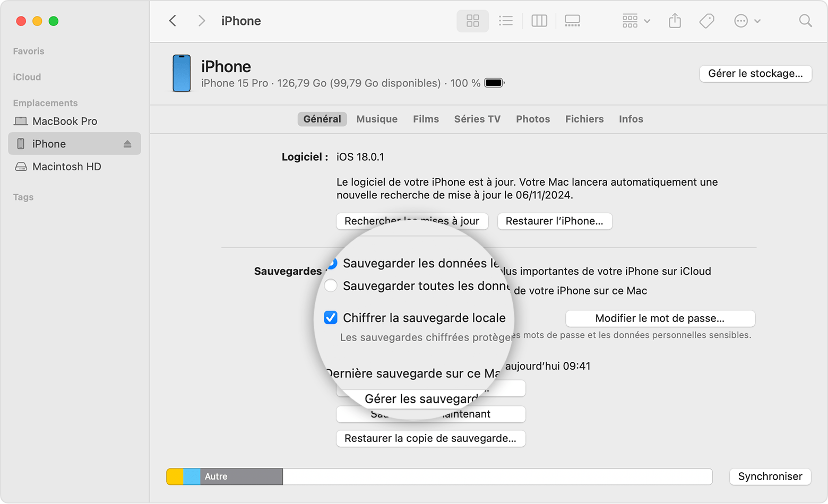Click Gérer le stockage button
Image resolution: width=828 pixels, height=504 pixels.
coord(755,74)
